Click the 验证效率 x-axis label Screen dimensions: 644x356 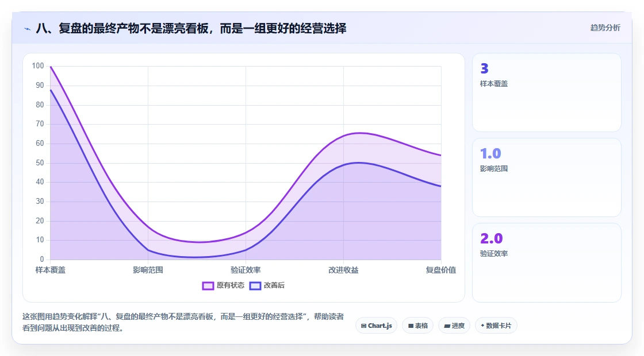(246, 270)
